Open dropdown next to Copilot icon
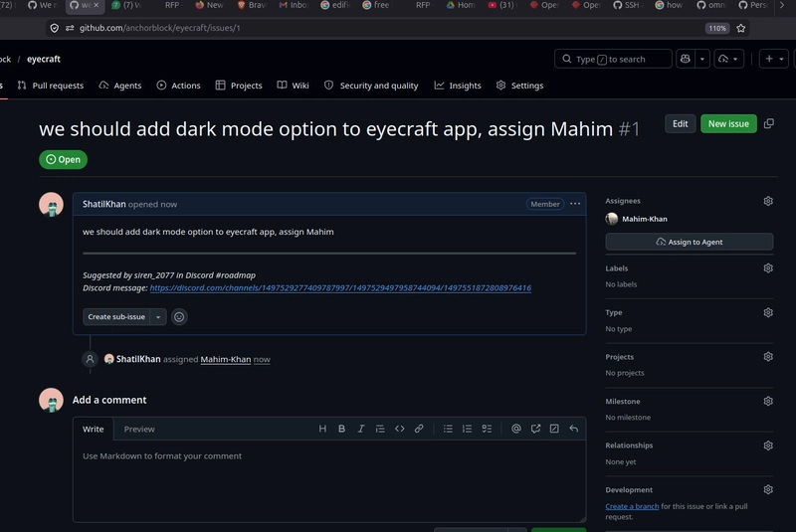Viewport: 796px width, 532px height. (702, 59)
